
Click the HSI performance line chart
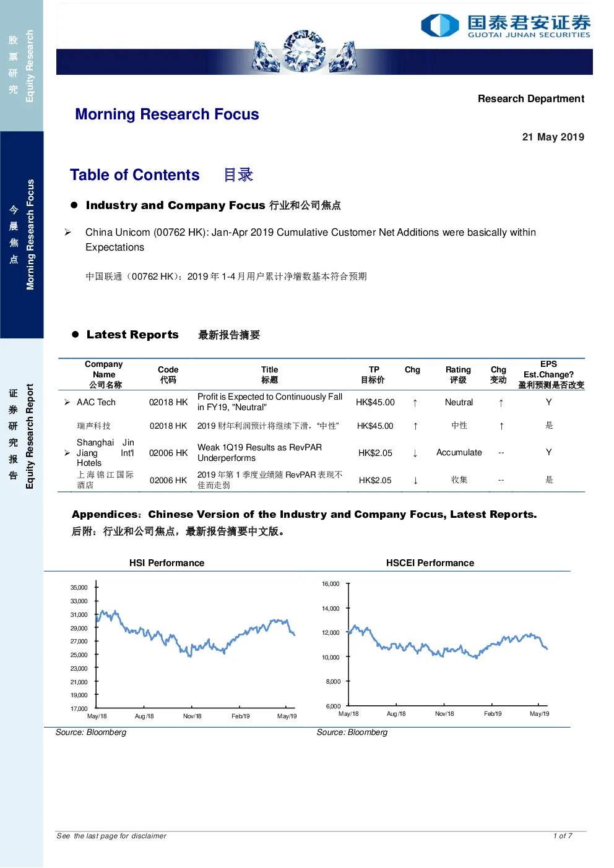(x=184, y=650)
